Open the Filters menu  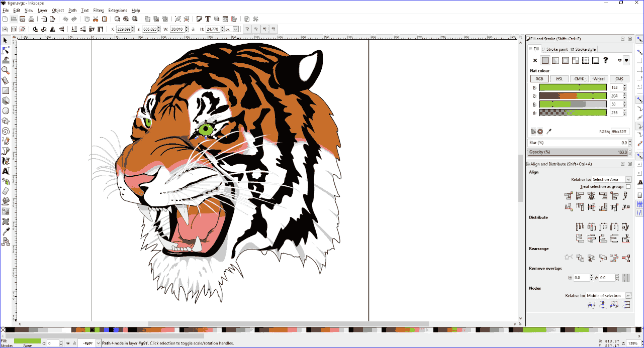coord(99,10)
